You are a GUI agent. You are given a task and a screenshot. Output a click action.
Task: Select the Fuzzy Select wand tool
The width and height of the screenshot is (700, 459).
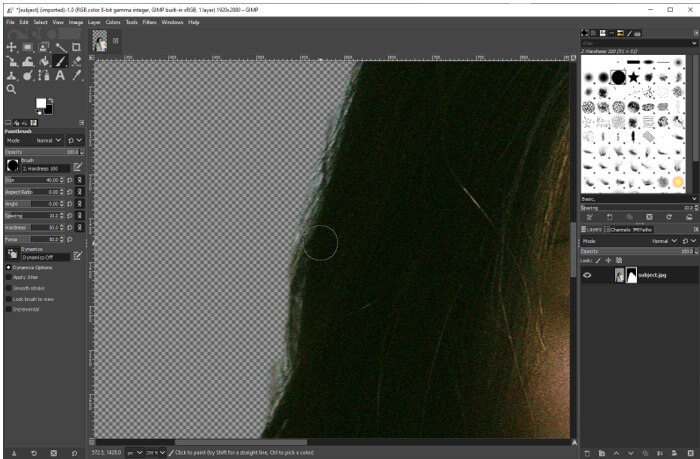point(60,47)
